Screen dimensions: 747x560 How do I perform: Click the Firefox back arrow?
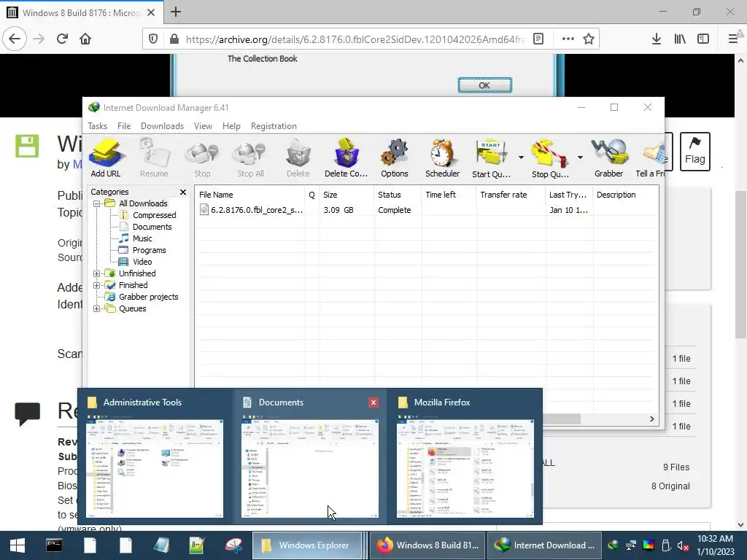pyautogui.click(x=15, y=39)
